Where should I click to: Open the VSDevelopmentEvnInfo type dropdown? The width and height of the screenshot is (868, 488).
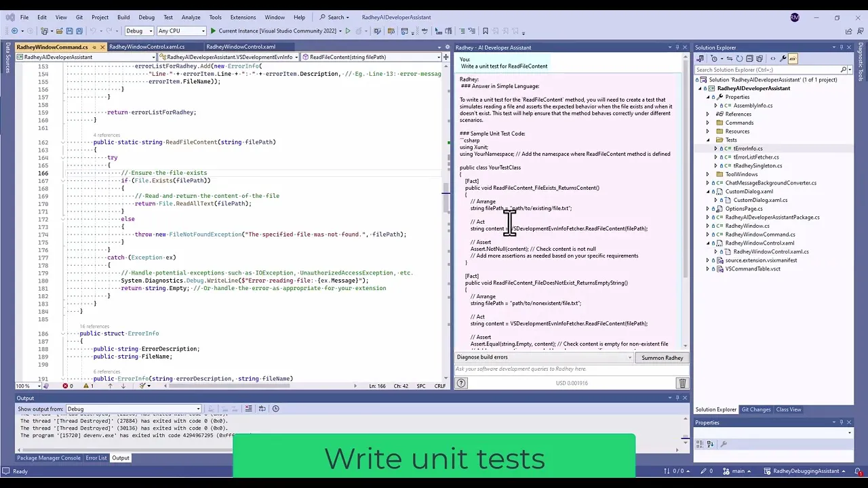click(x=227, y=57)
